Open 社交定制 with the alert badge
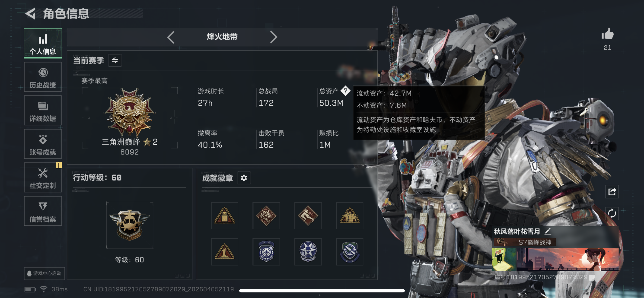 point(43,178)
